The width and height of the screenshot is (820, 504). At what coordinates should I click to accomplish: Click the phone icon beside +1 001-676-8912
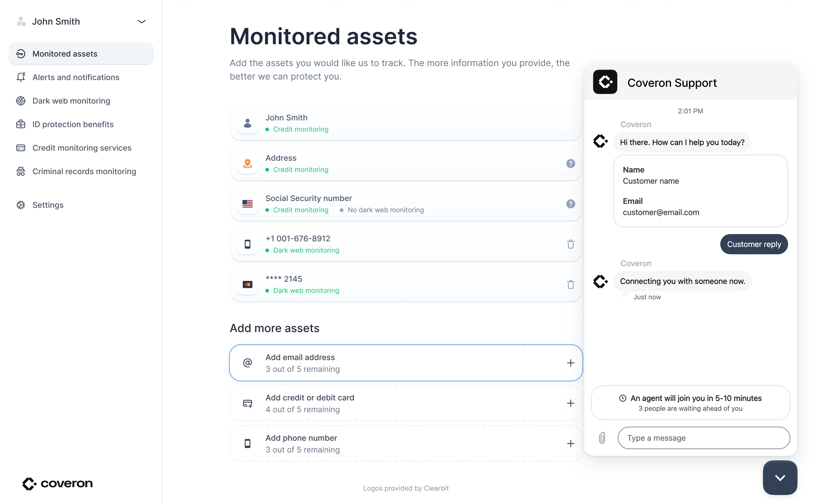tap(247, 244)
